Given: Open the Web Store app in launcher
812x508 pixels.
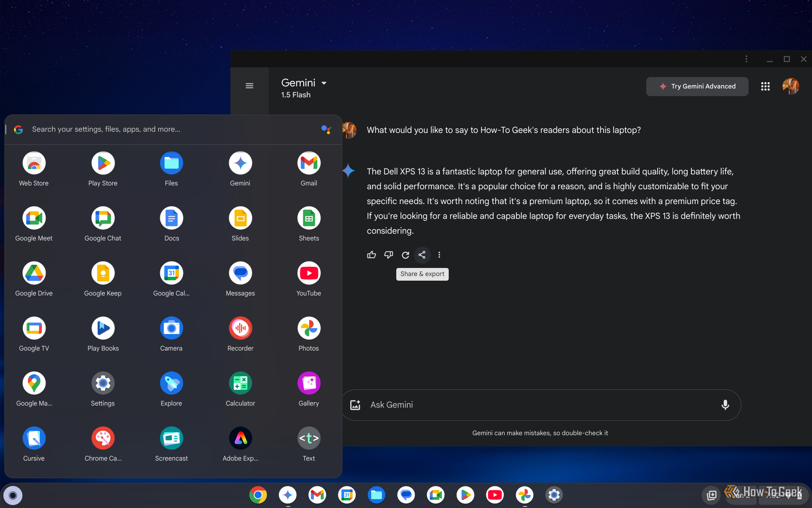Looking at the screenshot, I should pyautogui.click(x=34, y=163).
